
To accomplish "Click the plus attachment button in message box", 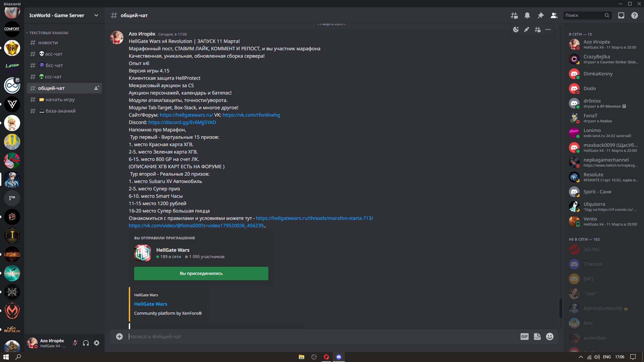I will coord(119,337).
